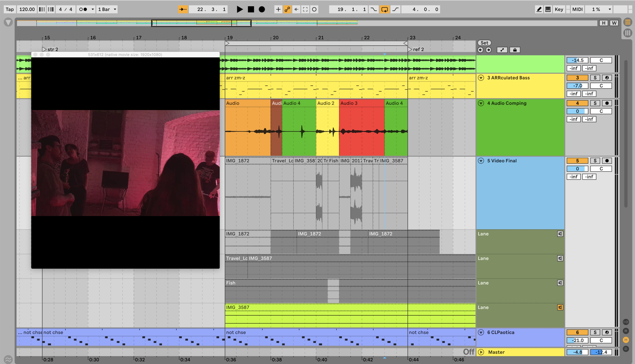
Task: Click the Tap tempo button
Action: pyautogui.click(x=10, y=10)
